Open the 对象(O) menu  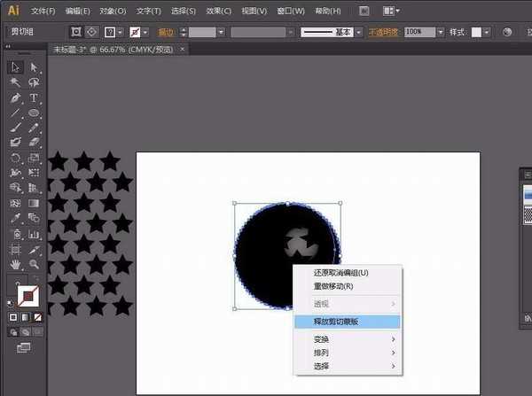coord(113,11)
